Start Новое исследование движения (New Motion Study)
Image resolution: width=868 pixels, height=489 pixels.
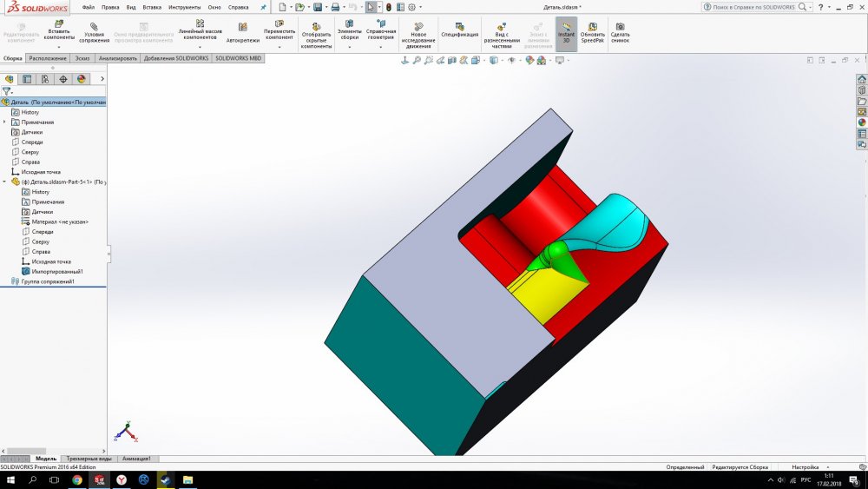(x=418, y=34)
